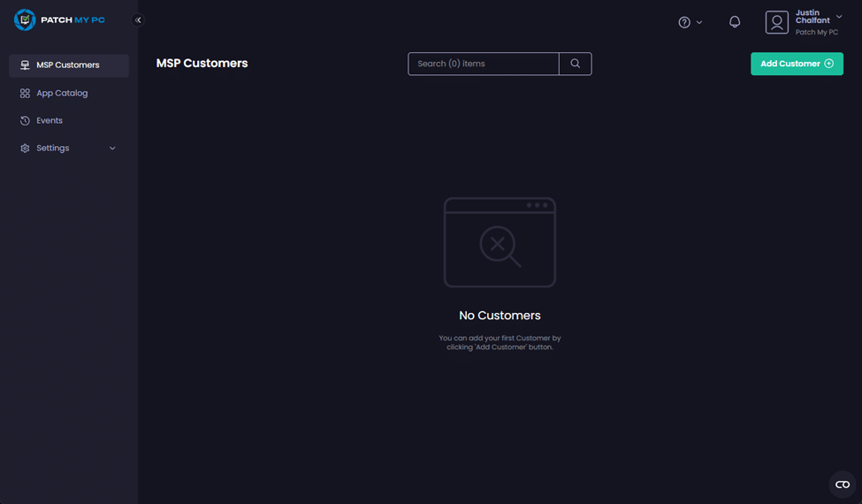Select the MSP Customers sidebar label

[x=67, y=65]
